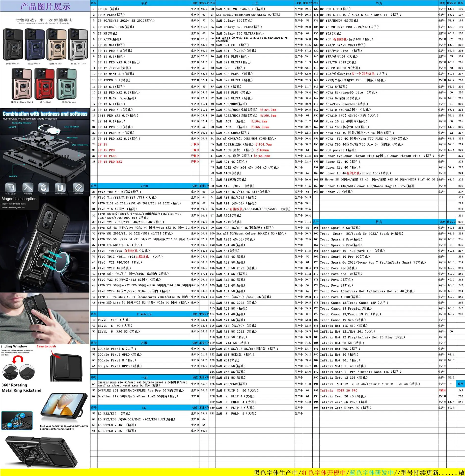Click the T-Mobile section header
This screenshot has height=476, width=465.
(x=144, y=314)
